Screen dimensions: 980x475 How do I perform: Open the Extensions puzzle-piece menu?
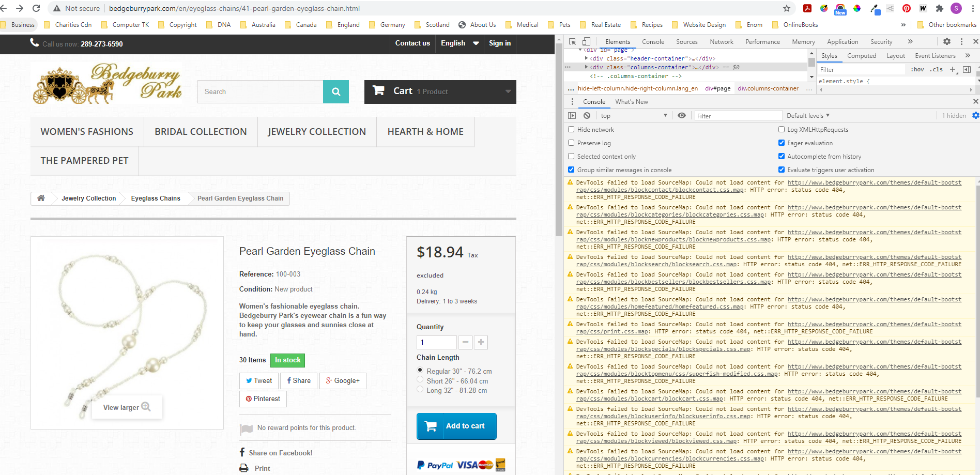coord(940,8)
